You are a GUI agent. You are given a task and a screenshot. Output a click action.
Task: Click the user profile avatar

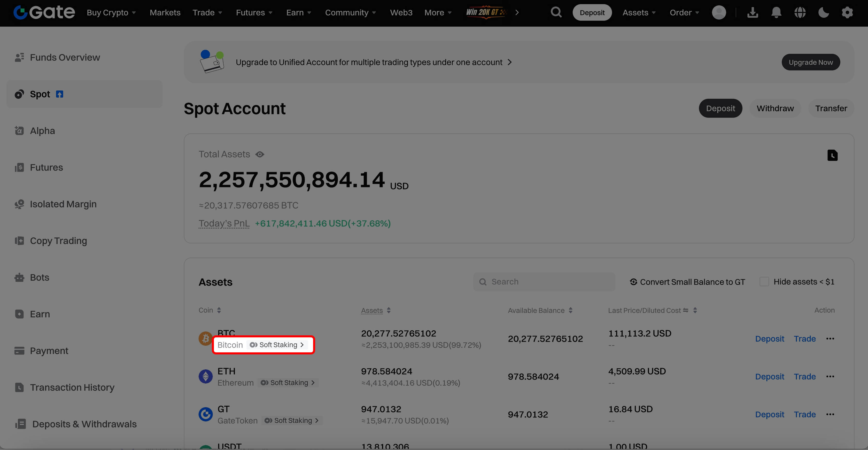719,13
